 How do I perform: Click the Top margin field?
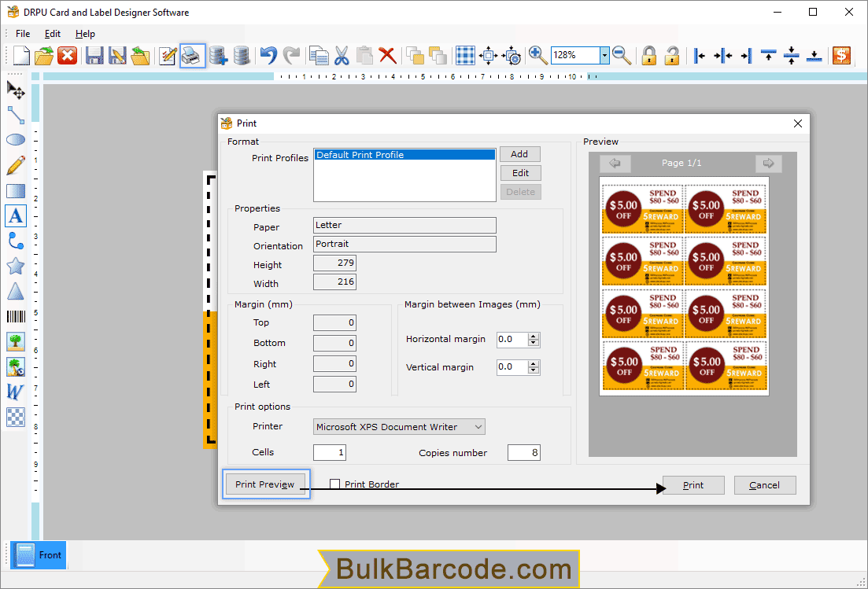(x=334, y=322)
